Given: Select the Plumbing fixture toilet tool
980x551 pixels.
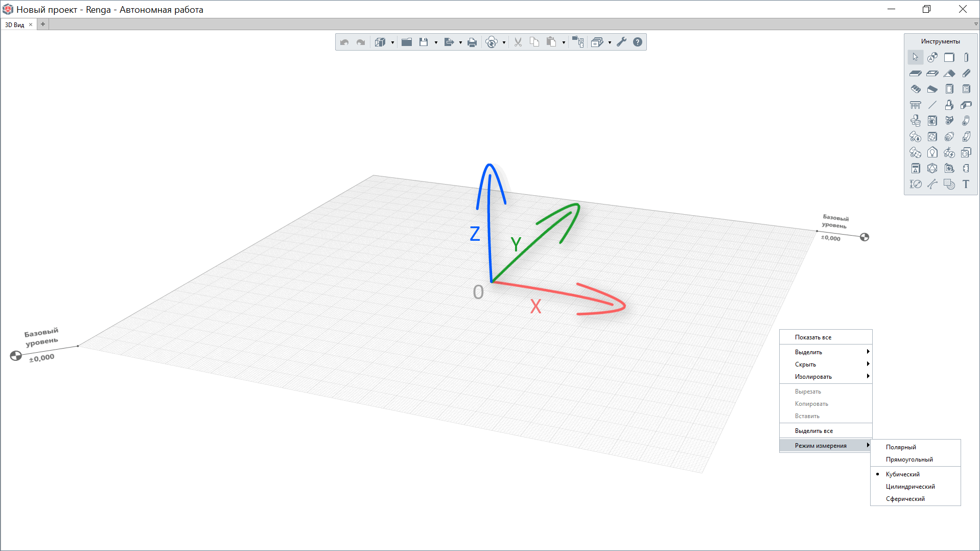Looking at the screenshot, I should (915, 121).
